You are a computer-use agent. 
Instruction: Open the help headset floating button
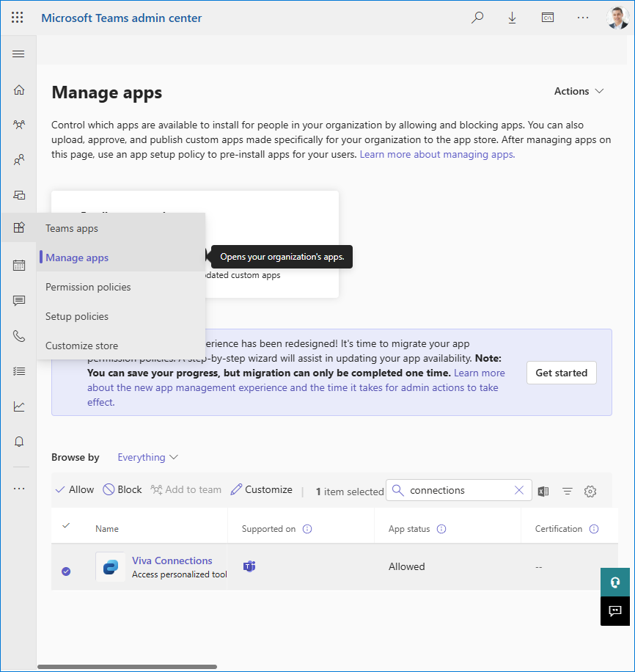pos(615,582)
